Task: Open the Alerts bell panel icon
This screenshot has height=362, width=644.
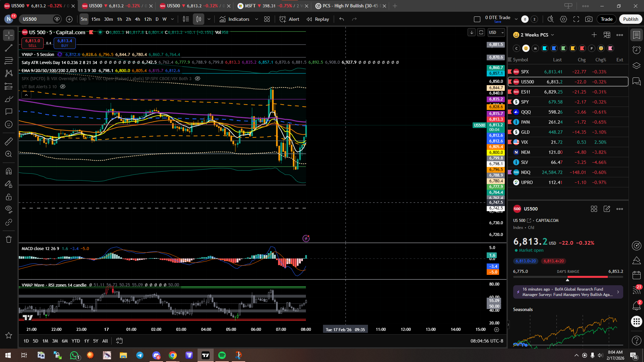Action: pyautogui.click(x=636, y=306)
